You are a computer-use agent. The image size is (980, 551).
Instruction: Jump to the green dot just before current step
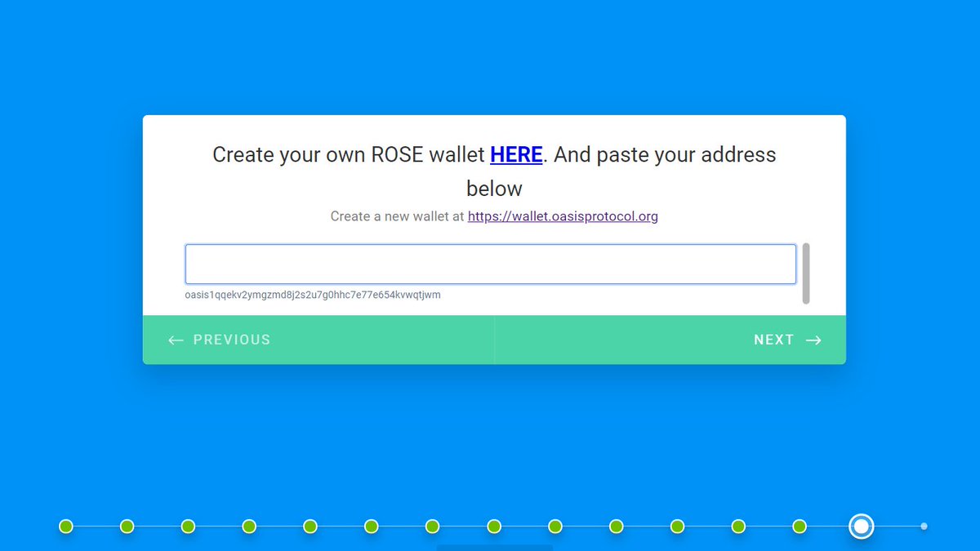tap(800, 527)
